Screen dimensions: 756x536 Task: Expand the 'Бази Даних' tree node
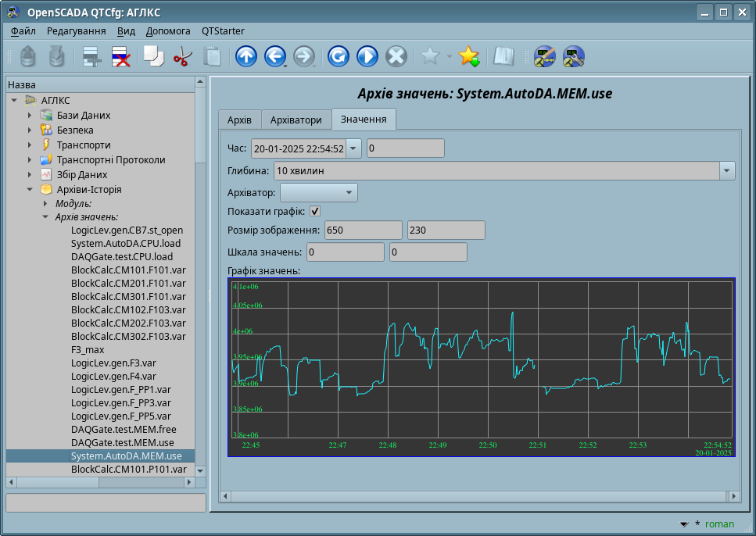pos(30,116)
